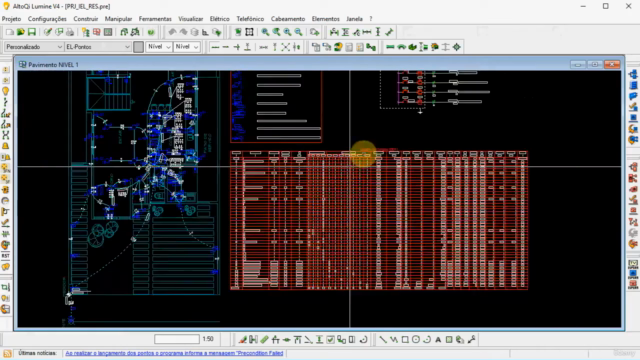Click the last magnifier zoom icon

pos(298,32)
